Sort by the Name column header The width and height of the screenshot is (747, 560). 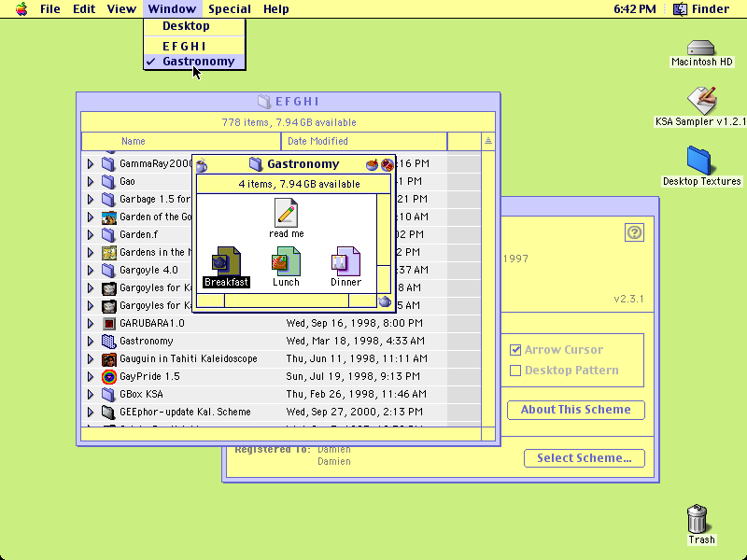coord(181,141)
